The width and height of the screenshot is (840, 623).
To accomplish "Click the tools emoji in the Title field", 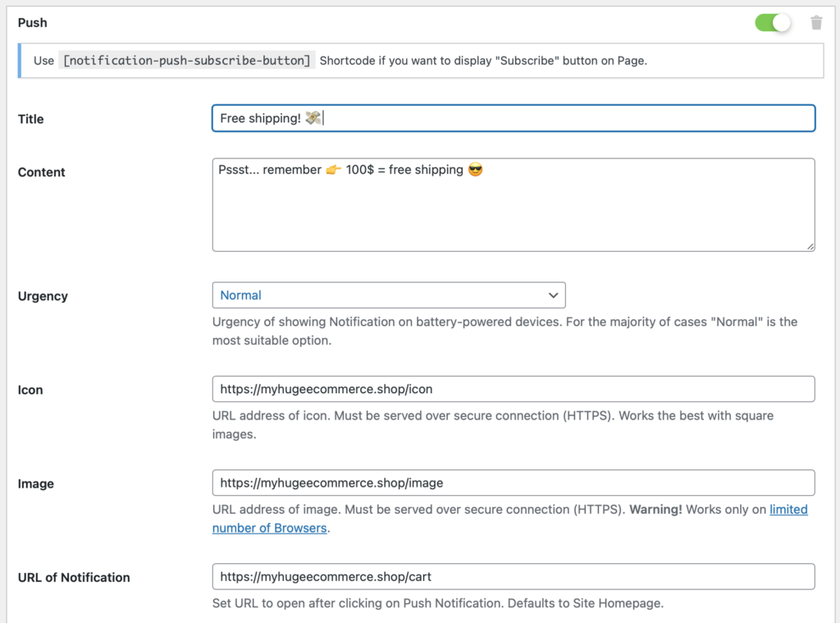I will click(312, 117).
